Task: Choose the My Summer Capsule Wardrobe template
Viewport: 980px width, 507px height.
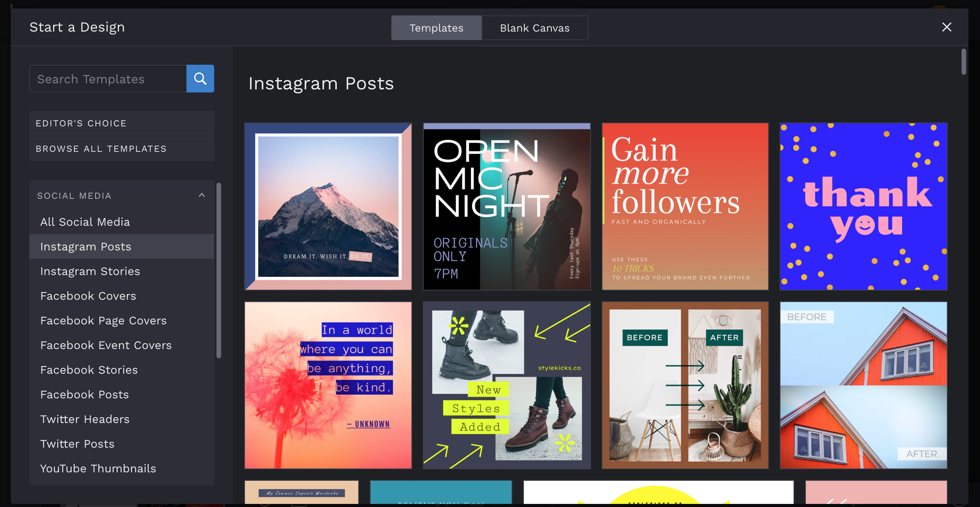Action: 302,492
